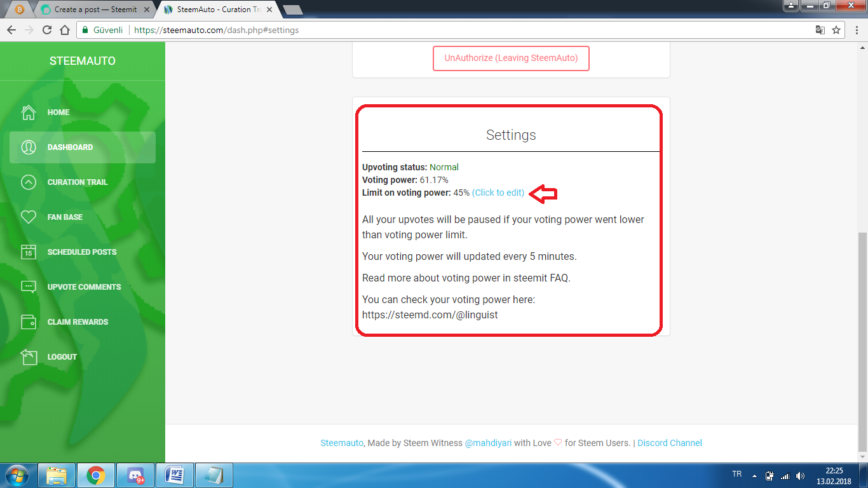
Task: Click 'Read more about voting power' sentence
Action: click(466, 278)
